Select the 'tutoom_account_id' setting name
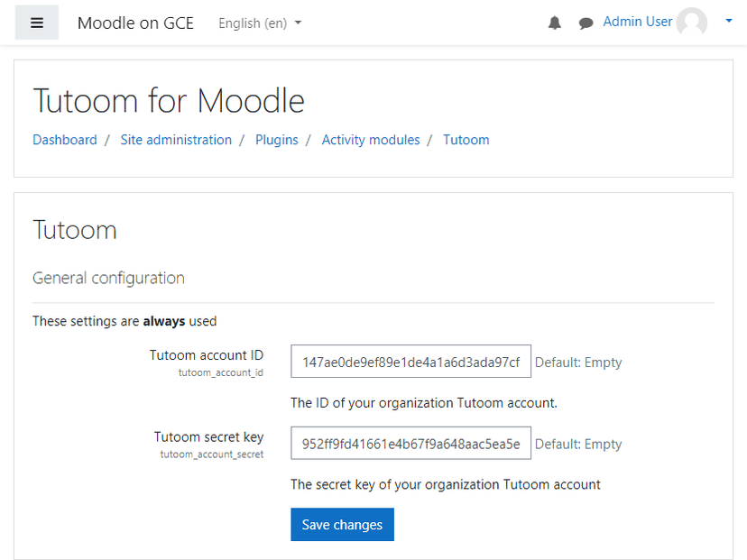This screenshot has width=747, height=560. tap(220, 372)
